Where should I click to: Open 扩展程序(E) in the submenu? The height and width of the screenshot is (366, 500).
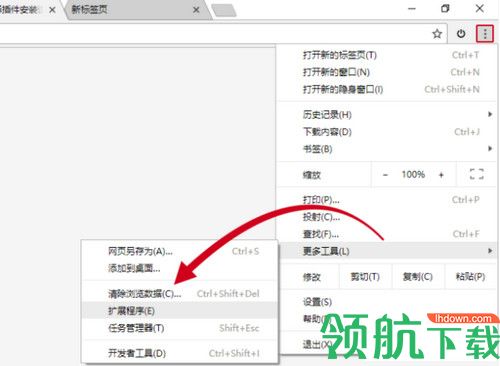pyautogui.click(x=179, y=311)
